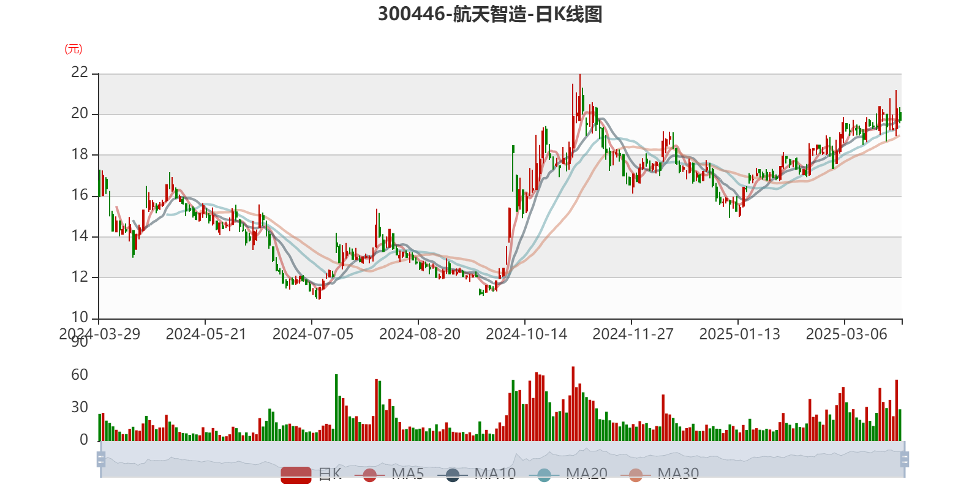This screenshot has width=980, height=490.
Task: Click the price axis label 18
Action: click(80, 154)
